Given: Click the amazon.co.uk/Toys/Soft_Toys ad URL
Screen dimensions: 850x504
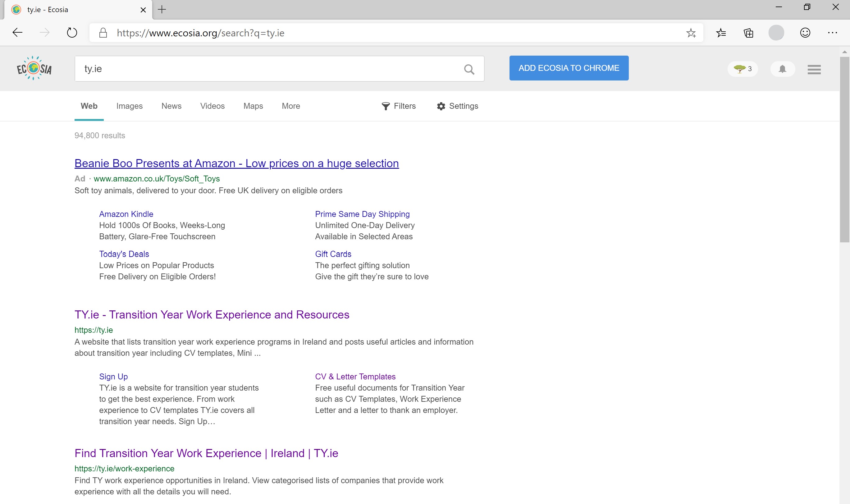Looking at the screenshot, I should (x=157, y=179).
